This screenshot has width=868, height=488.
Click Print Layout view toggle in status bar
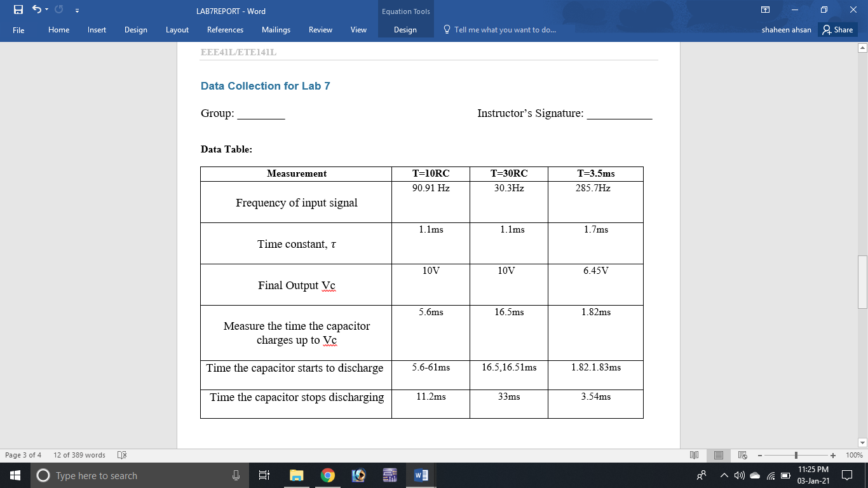(x=718, y=455)
